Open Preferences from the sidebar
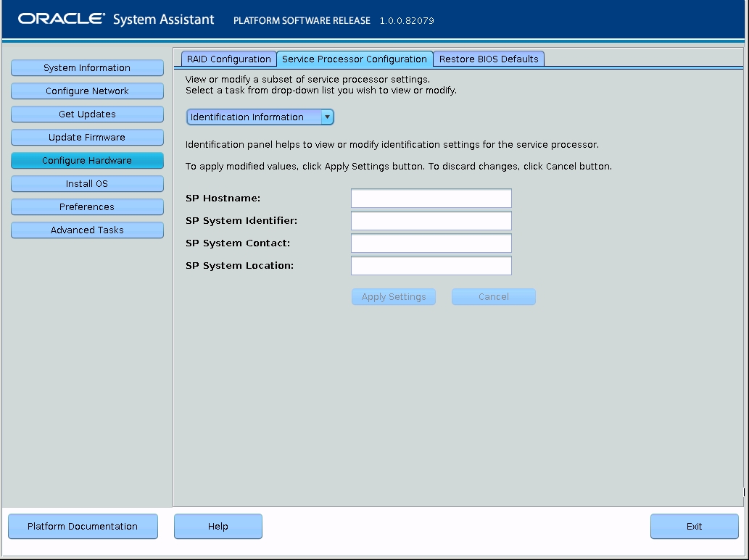Viewport: 749px width, 560px height. pyautogui.click(x=87, y=206)
